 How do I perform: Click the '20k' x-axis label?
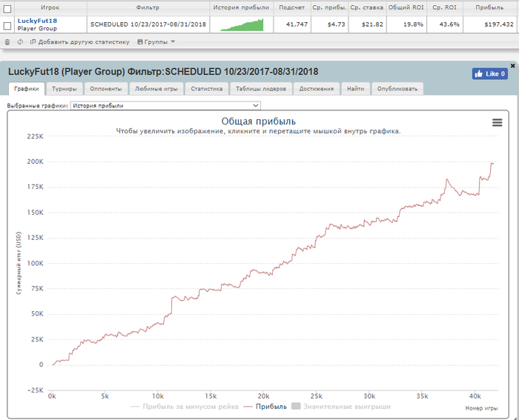pos(263,396)
